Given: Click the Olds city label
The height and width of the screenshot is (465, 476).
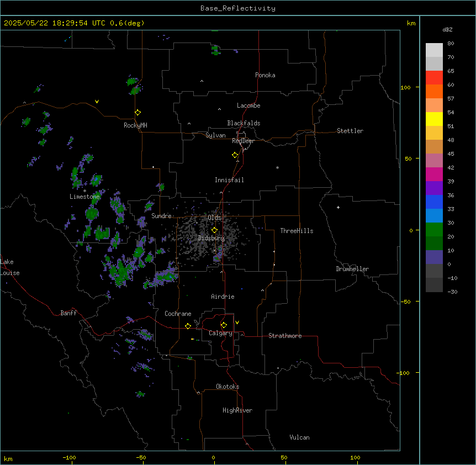Looking at the screenshot, I should [x=214, y=218].
